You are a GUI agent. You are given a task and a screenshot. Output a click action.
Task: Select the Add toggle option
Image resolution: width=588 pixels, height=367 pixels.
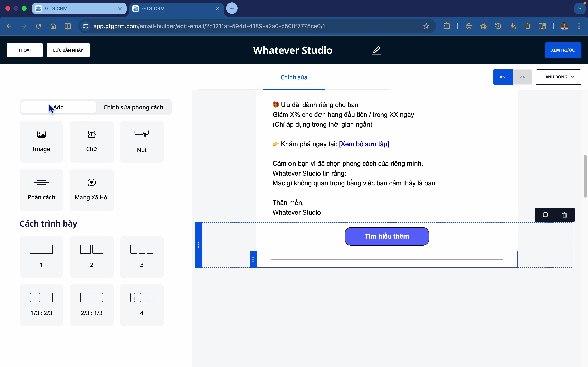(59, 107)
